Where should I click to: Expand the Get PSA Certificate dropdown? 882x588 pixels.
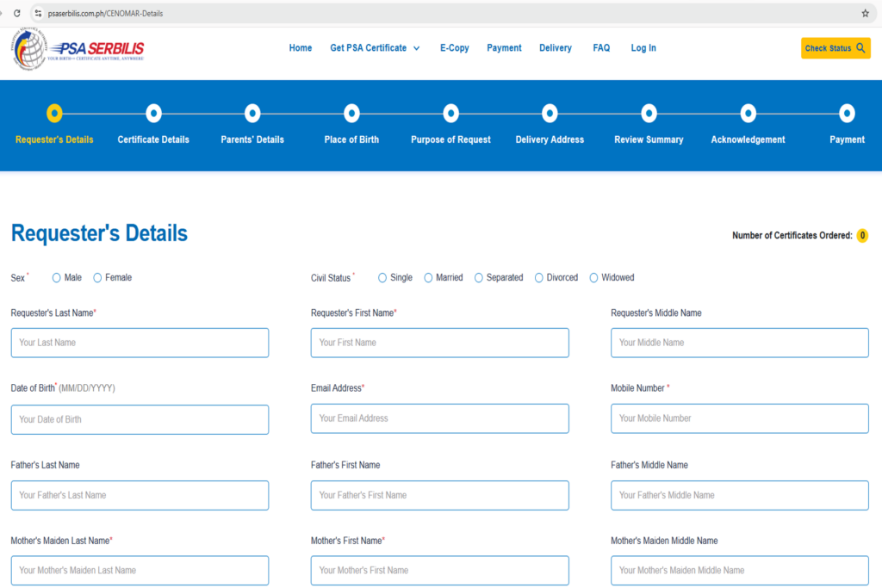pyautogui.click(x=375, y=48)
